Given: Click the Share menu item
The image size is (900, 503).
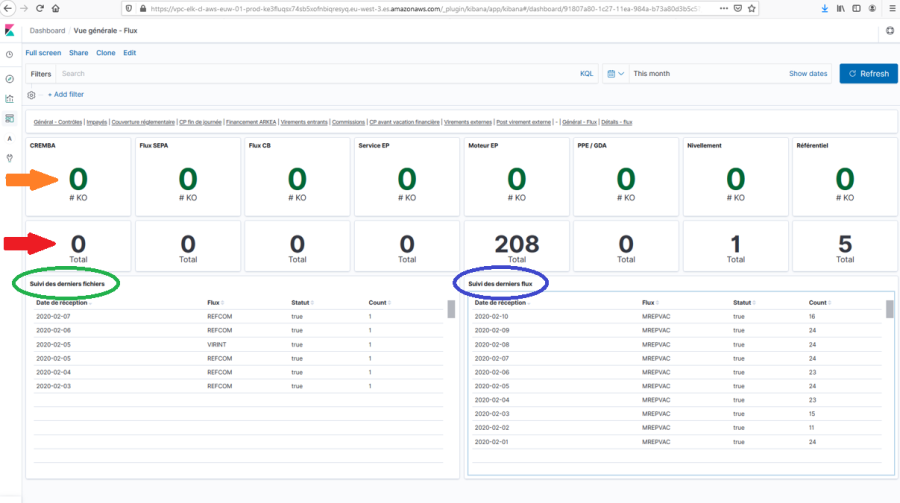Looking at the screenshot, I should [78, 52].
